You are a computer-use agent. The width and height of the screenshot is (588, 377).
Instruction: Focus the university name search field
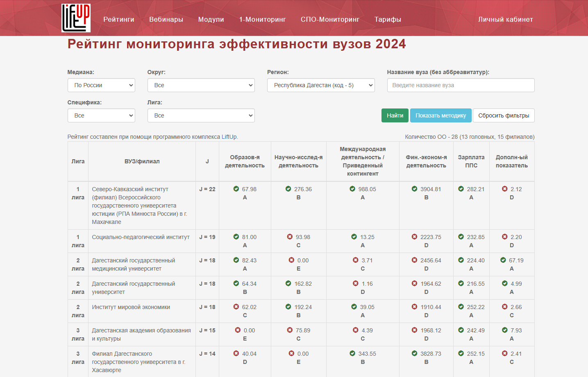(461, 85)
